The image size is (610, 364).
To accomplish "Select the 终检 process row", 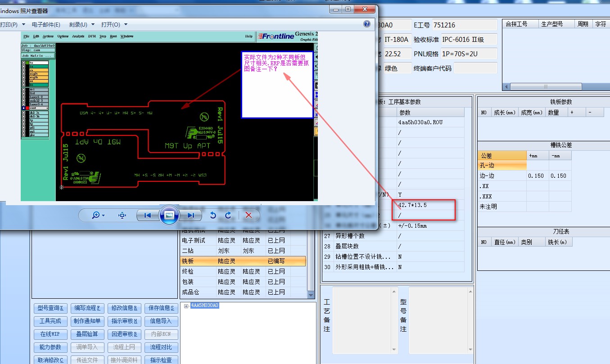I will (x=243, y=271).
